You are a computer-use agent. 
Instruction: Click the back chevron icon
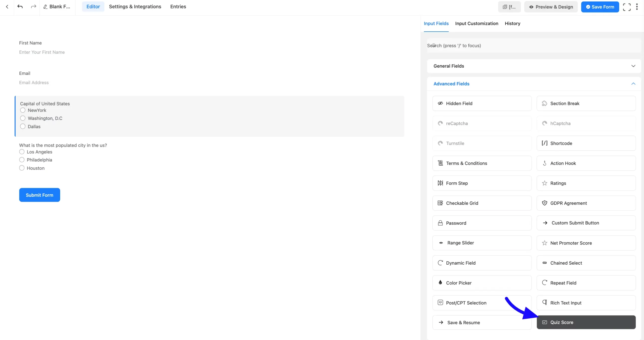pos(7,7)
